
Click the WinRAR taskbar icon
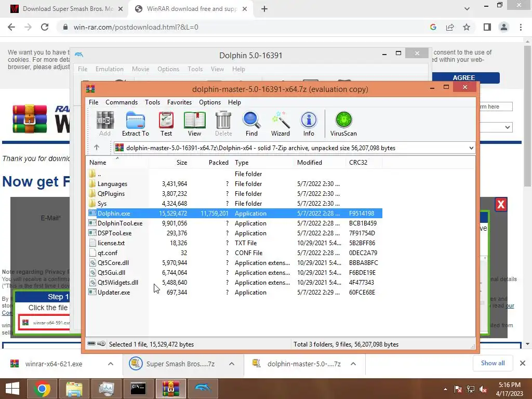pyautogui.click(x=170, y=389)
